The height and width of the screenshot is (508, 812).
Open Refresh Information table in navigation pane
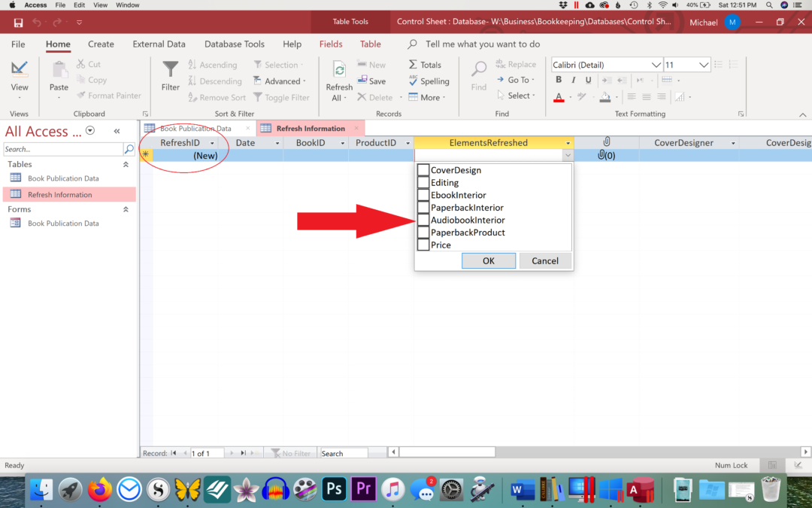pyautogui.click(x=69, y=194)
